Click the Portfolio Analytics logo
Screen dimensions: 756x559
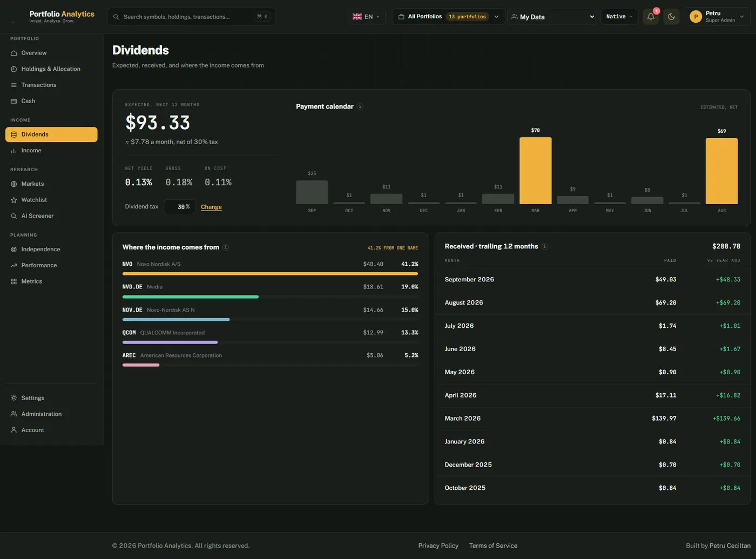[x=62, y=17]
